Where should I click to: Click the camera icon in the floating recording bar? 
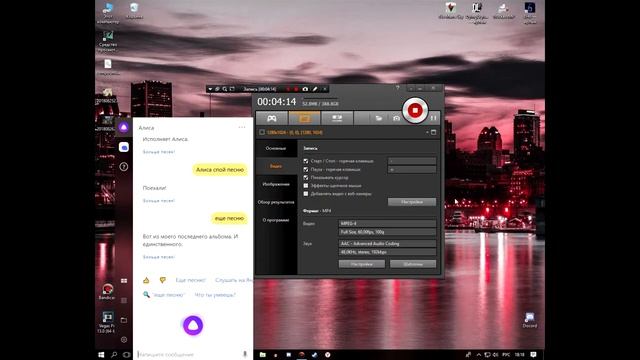(x=305, y=89)
